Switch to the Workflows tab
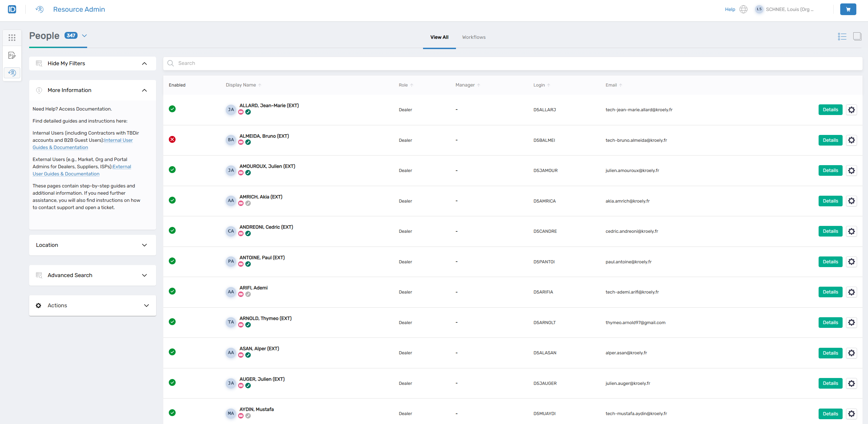868x424 pixels. [473, 37]
